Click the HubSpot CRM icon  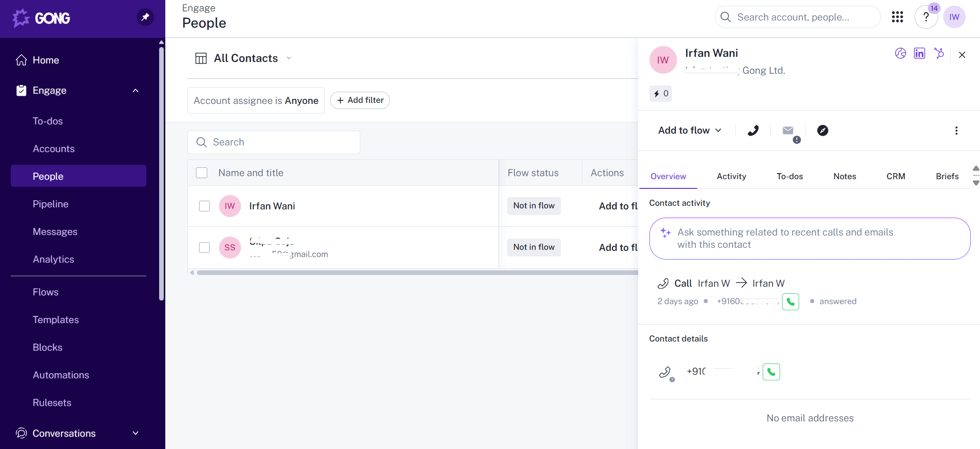(939, 53)
